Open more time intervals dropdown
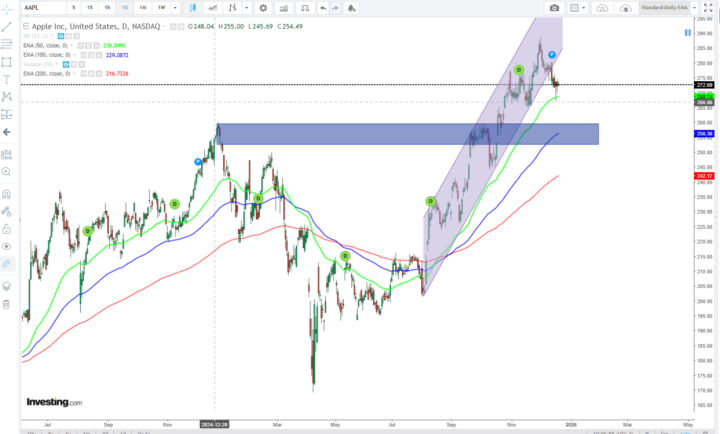The width and height of the screenshot is (720, 434). [x=175, y=8]
